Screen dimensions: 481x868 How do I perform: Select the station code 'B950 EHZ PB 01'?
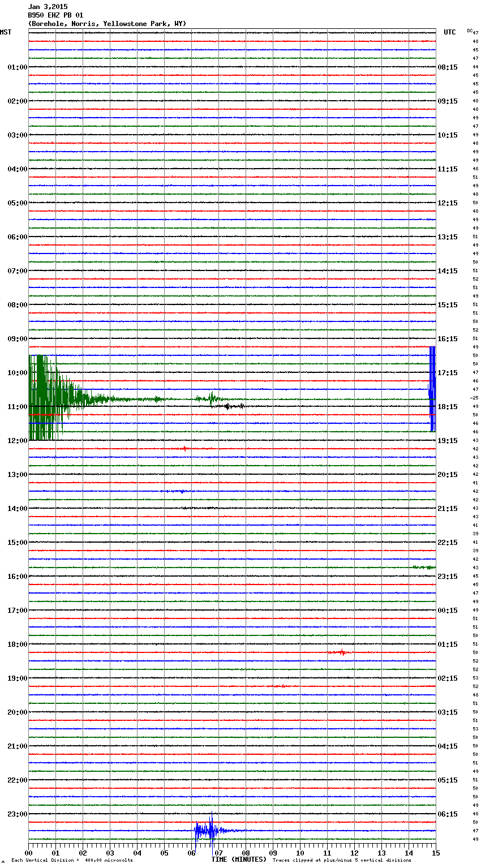click(55, 15)
